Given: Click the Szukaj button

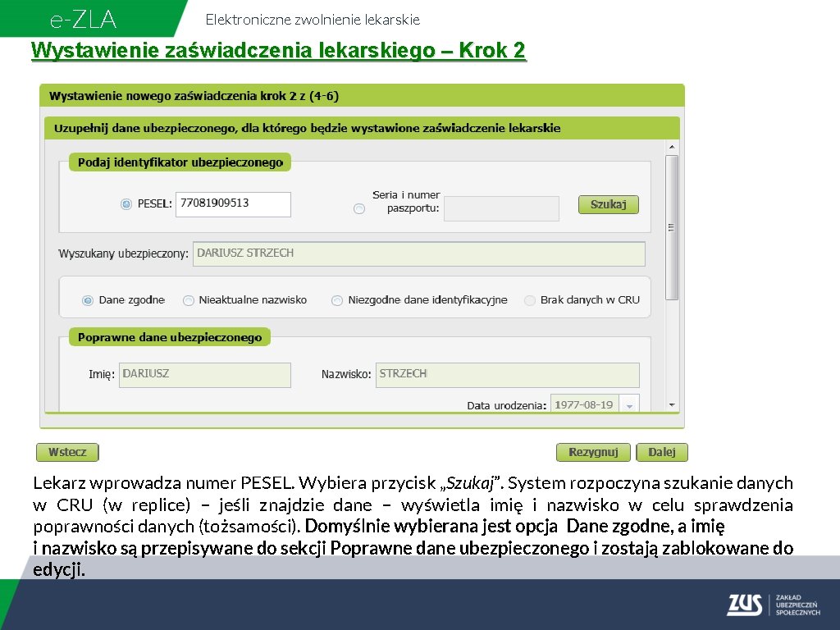Looking at the screenshot, I should point(609,204).
